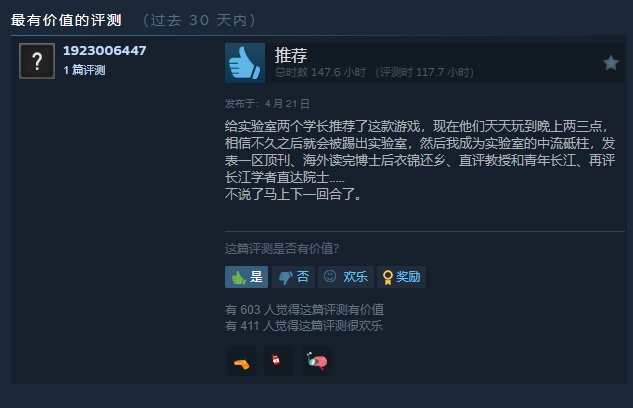The width and height of the screenshot is (633, 408).
Task: Open reviewer profile 1923006447
Action: click(105, 50)
